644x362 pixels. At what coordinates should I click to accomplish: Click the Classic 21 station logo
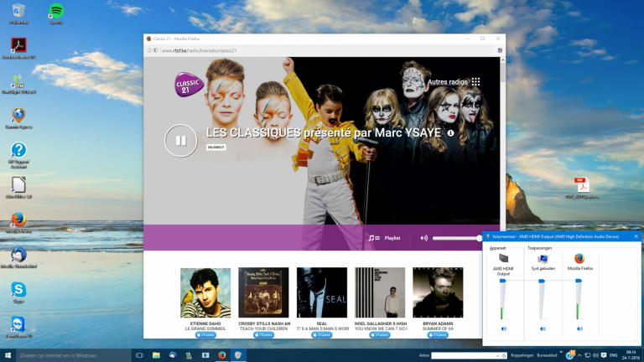pyautogui.click(x=188, y=86)
